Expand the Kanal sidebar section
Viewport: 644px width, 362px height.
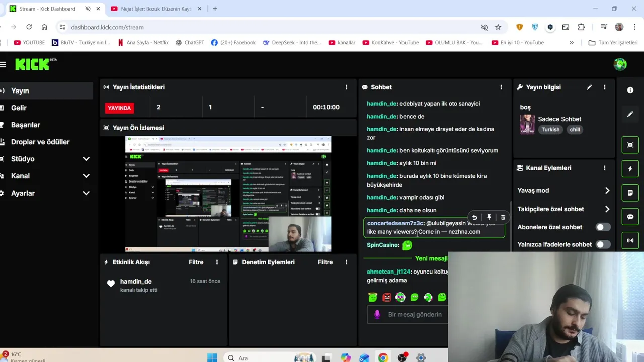pyautogui.click(x=86, y=176)
